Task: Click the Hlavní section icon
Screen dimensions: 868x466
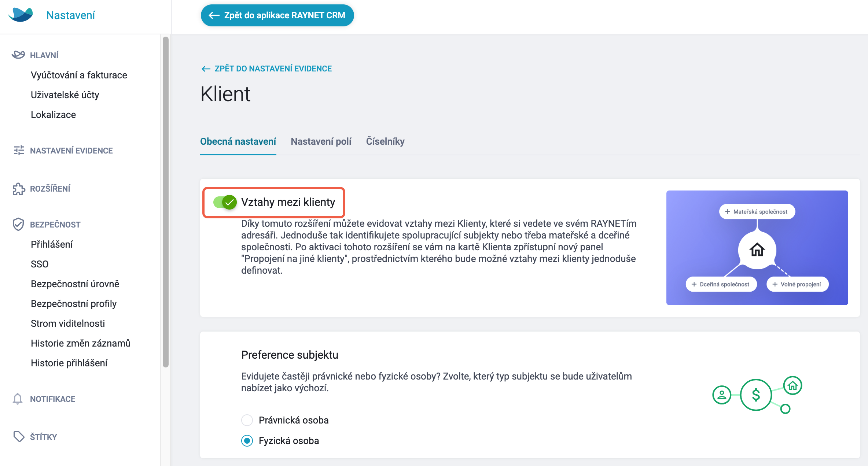Action: coord(18,55)
